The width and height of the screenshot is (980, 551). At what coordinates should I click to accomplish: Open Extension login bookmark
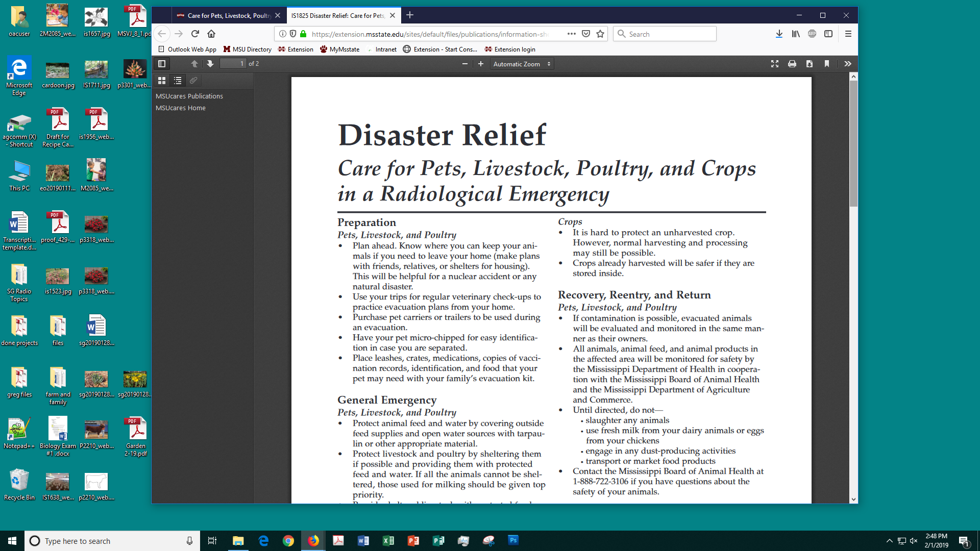(510, 49)
